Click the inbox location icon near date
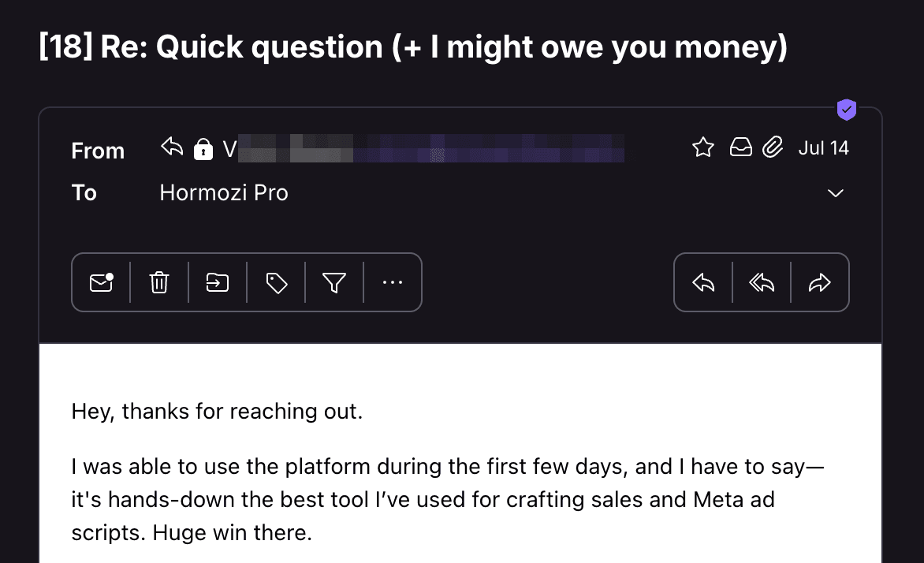The height and width of the screenshot is (563, 924). tap(741, 147)
